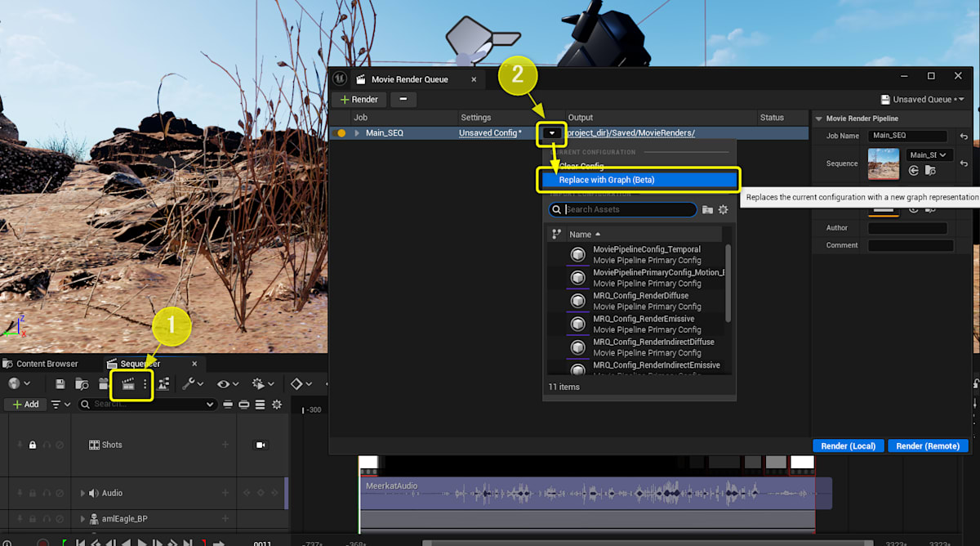Toggle mute on amlEagle_BP track
The height and width of the screenshot is (546, 980).
pos(60,519)
